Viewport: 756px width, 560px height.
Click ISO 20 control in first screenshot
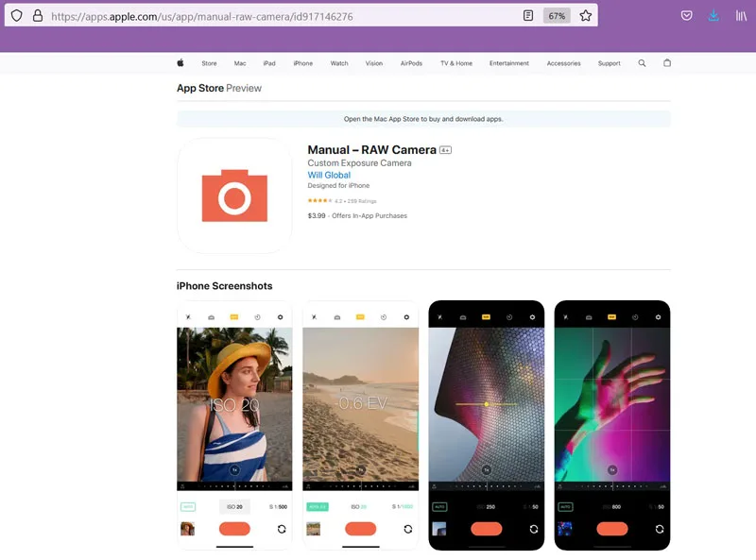point(234,506)
